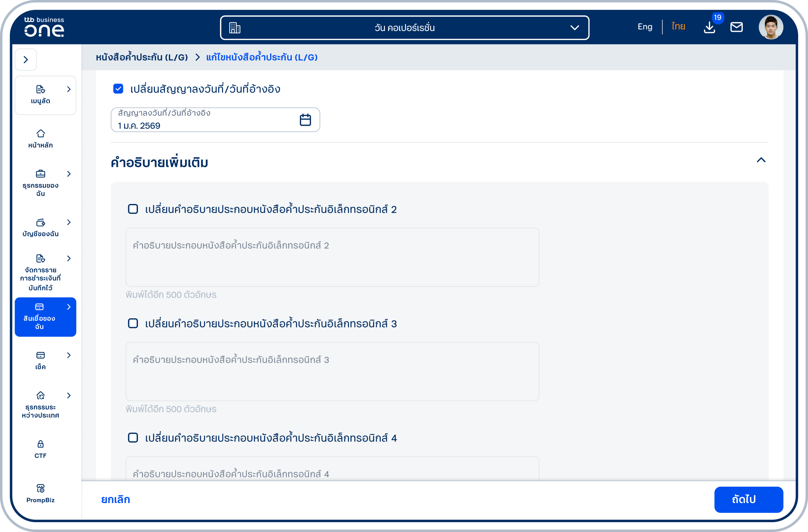808x532 pixels.
Task: Click the บัญชีของฉัน wallet icon
Action: click(x=40, y=222)
